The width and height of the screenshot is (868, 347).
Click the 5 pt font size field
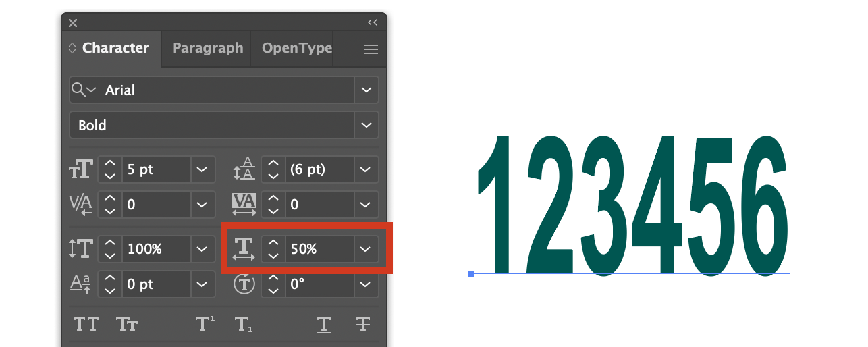click(157, 169)
